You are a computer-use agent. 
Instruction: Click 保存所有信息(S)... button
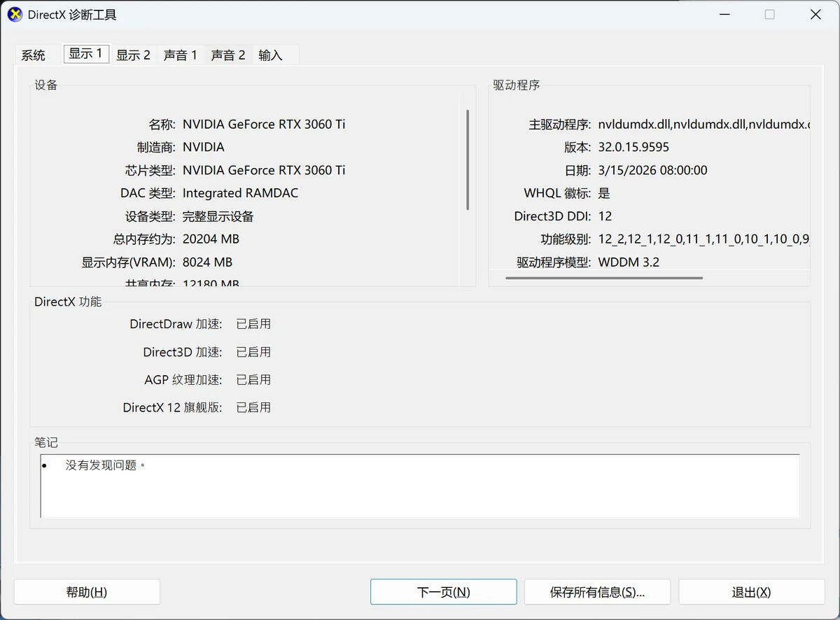click(x=597, y=592)
